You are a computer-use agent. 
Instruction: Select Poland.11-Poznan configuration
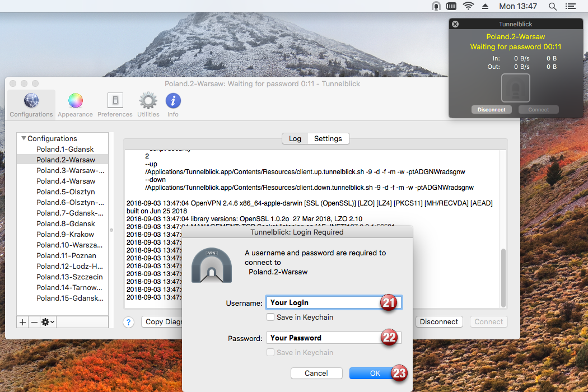pyautogui.click(x=66, y=255)
